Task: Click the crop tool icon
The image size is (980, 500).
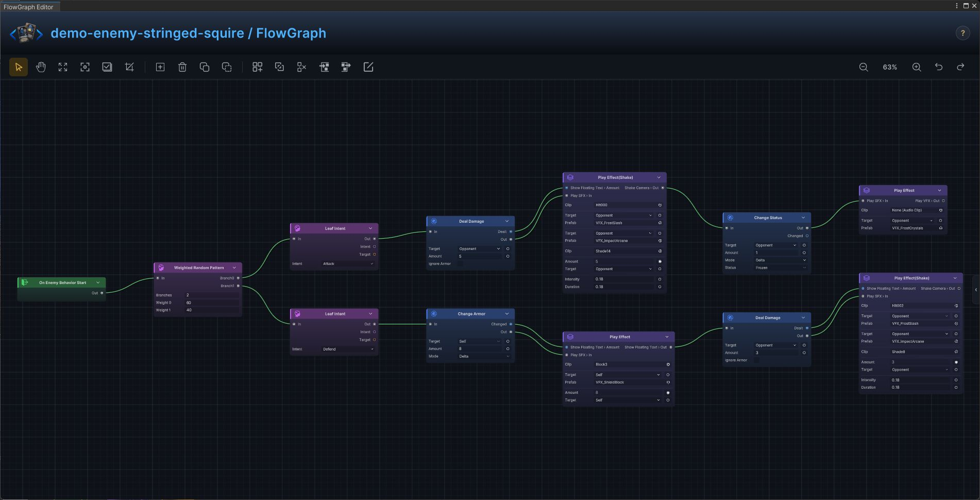Action: 129,67
